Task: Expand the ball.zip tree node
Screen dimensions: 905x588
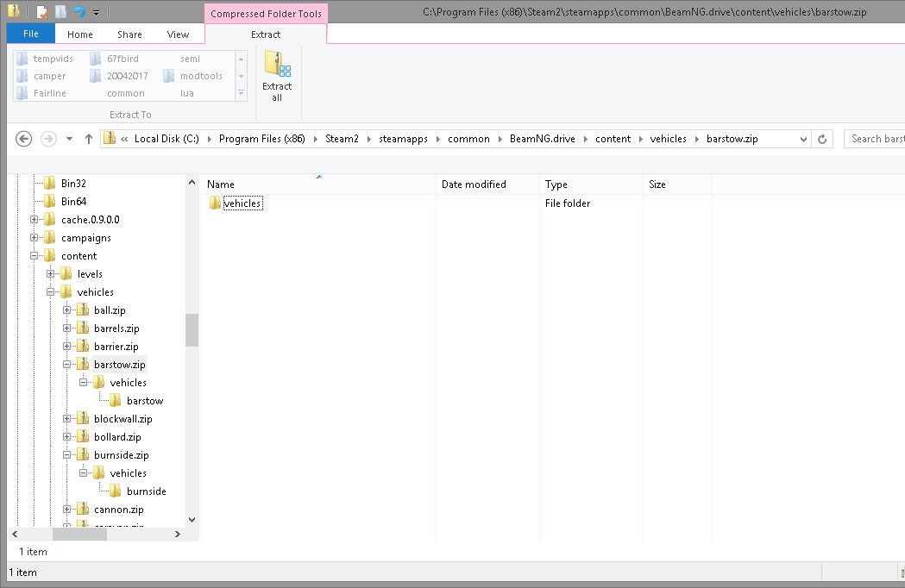Action: [67, 310]
